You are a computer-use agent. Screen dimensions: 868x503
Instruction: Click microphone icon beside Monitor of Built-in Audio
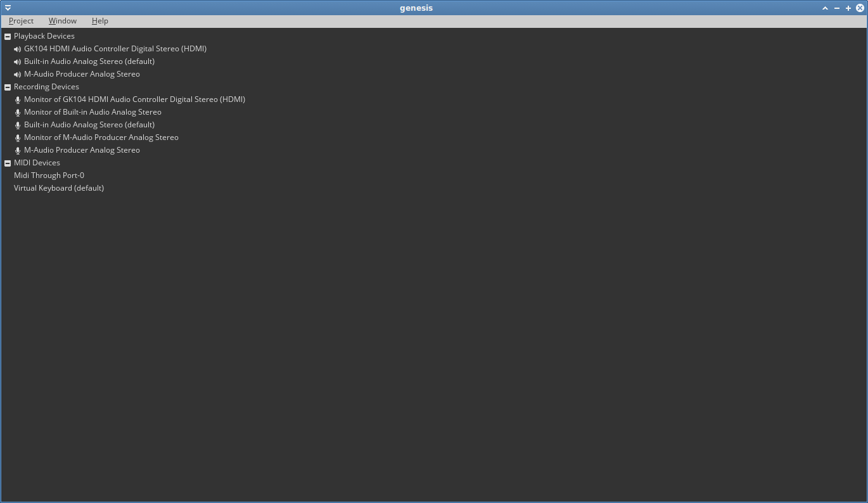[18, 112]
